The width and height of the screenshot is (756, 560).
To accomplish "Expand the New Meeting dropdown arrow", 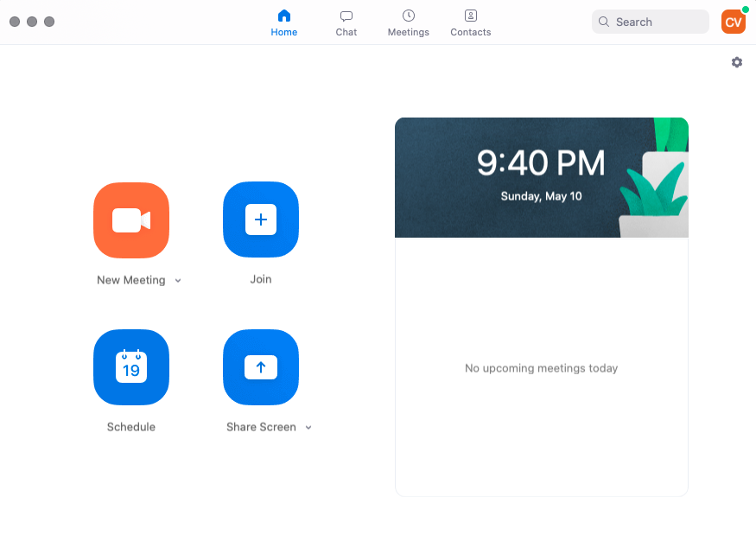I will click(x=178, y=280).
